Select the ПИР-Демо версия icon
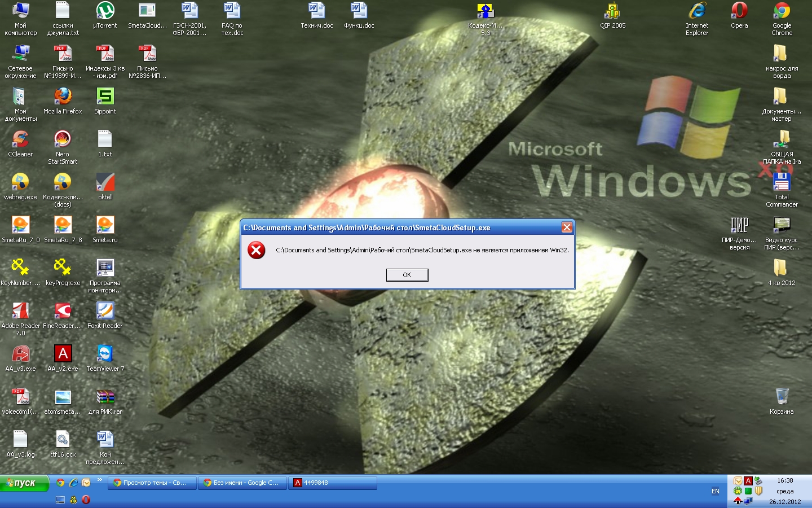The image size is (812, 508). tap(739, 233)
